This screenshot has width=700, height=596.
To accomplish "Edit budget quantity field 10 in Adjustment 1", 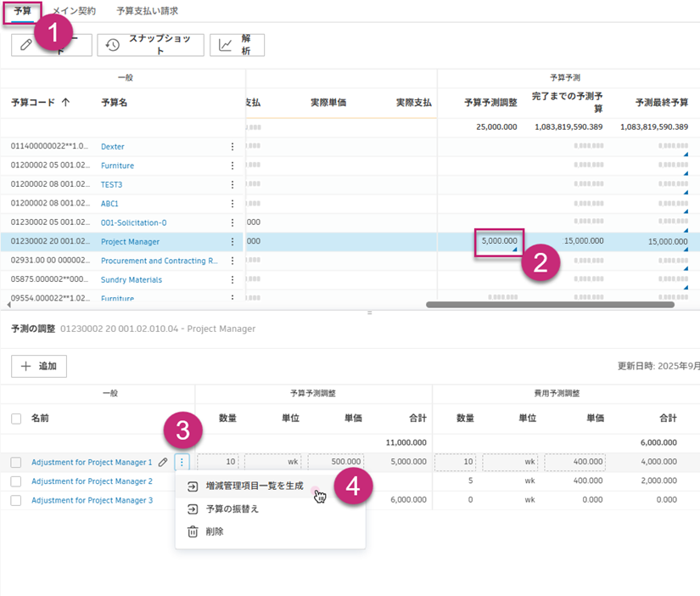I will [x=218, y=462].
